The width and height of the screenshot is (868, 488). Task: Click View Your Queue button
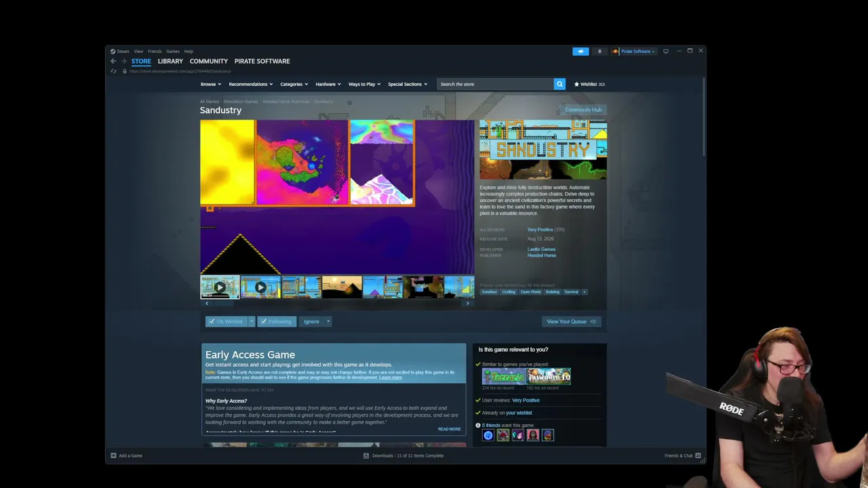click(572, 321)
